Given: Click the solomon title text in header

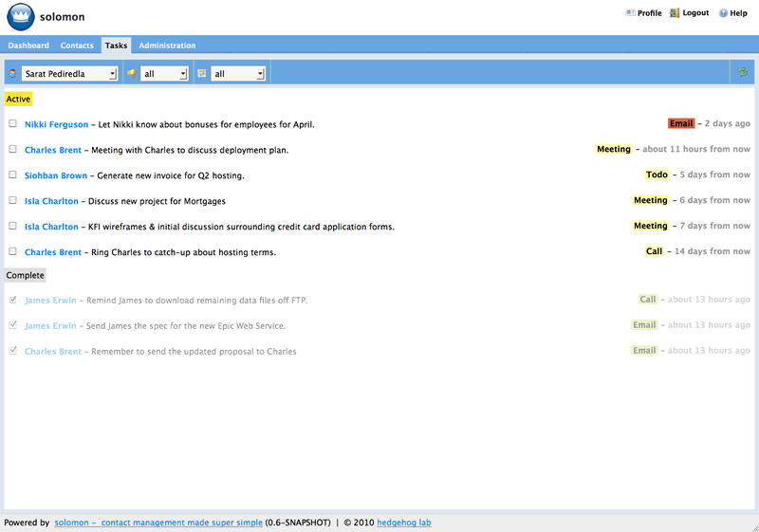Looking at the screenshot, I should click(62, 17).
